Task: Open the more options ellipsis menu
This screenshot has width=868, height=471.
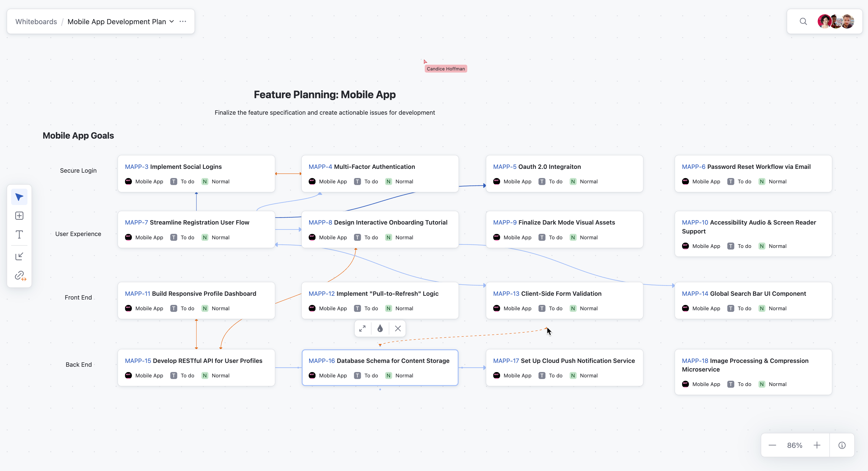Action: pyautogui.click(x=183, y=22)
